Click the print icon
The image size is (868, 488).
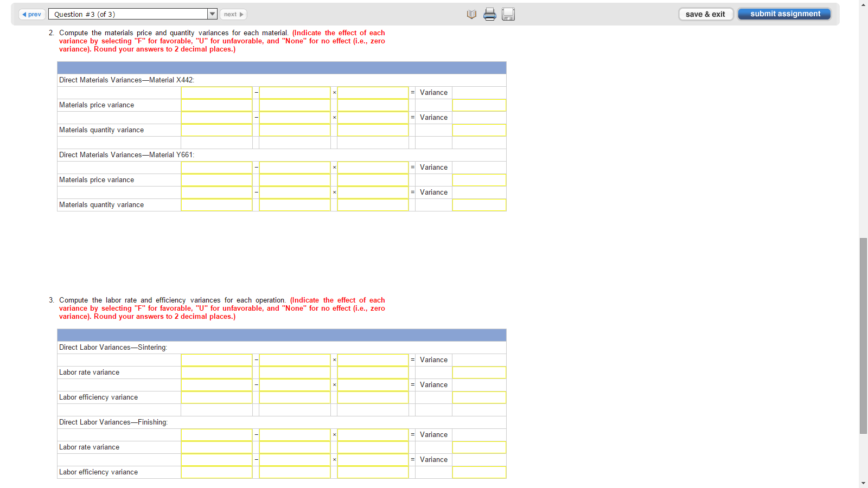pyautogui.click(x=490, y=14)
